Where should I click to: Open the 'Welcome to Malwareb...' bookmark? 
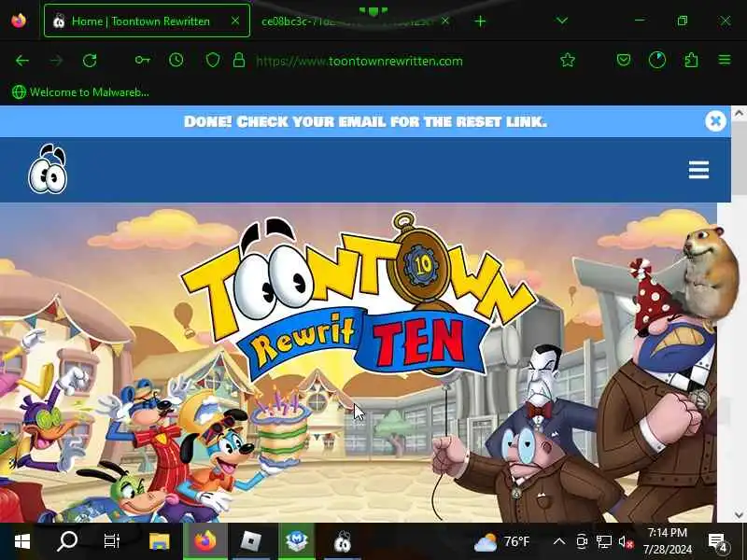coord(80,91)
